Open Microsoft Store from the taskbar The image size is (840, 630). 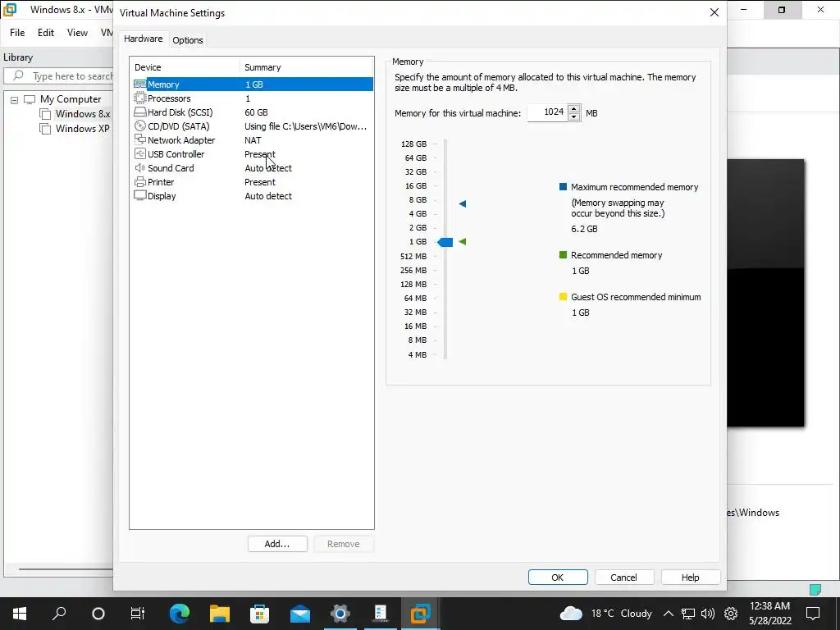260,614
